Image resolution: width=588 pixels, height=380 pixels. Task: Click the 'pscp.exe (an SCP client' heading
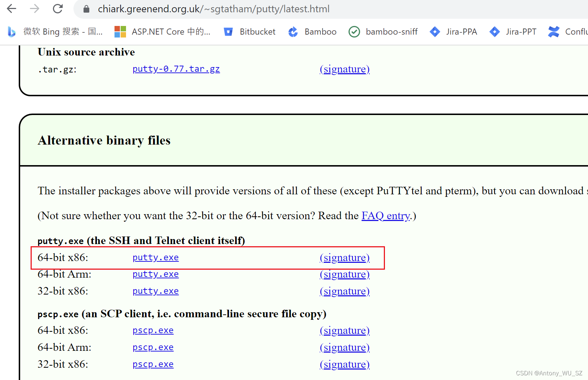coord(182,314)
